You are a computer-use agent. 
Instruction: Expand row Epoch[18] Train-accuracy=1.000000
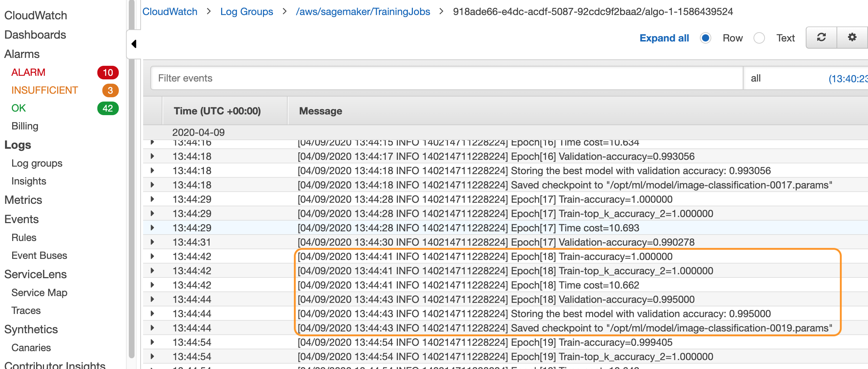click(152, 256)
